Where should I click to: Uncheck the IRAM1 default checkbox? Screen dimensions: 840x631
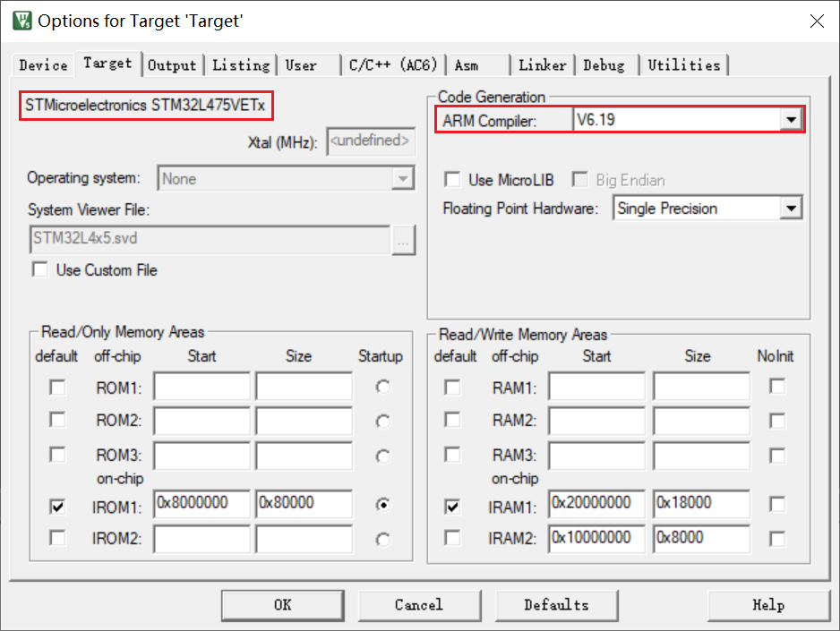pos(452,507)
